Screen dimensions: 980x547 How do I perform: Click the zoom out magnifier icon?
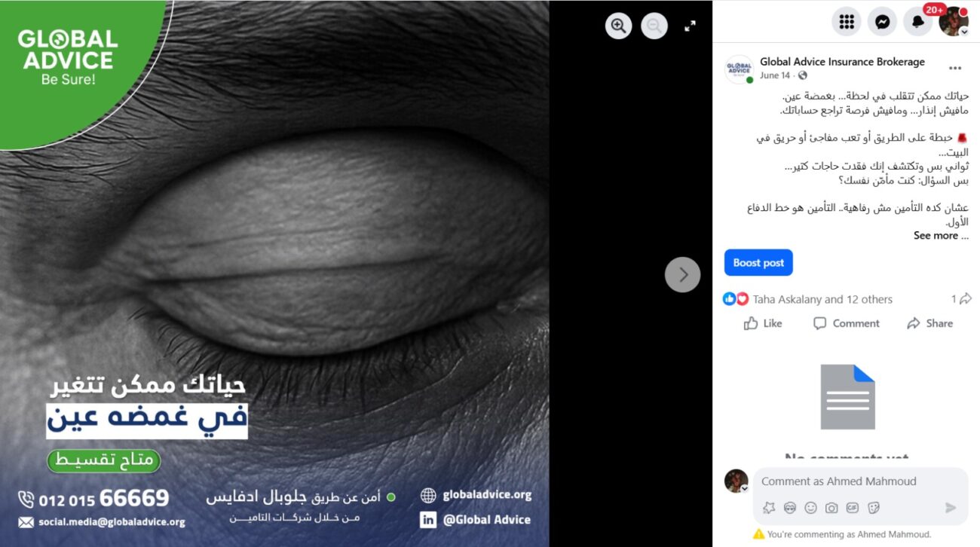coord(654,26)
